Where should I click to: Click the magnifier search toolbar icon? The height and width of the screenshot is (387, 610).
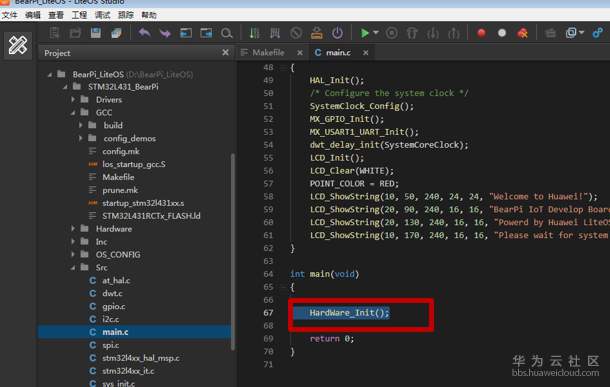226,33
